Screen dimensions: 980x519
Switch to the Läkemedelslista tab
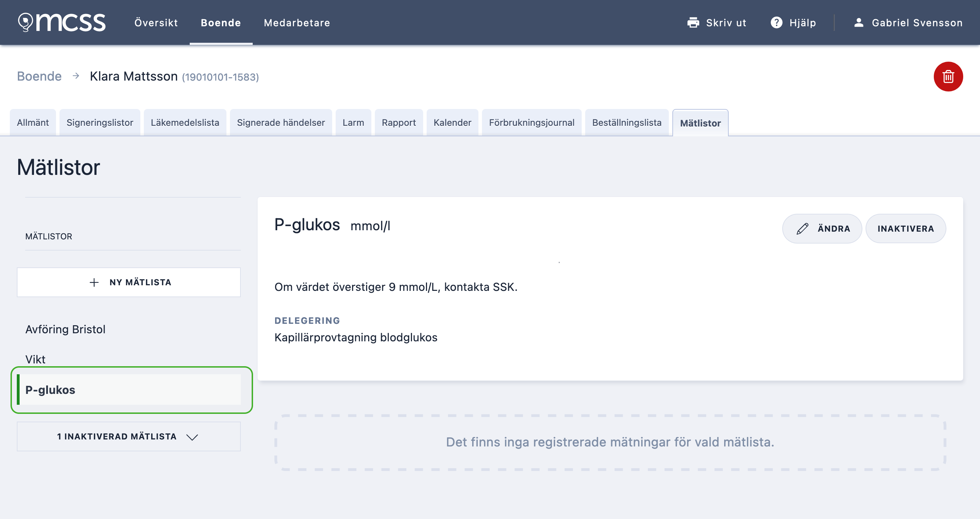point(185,123)
